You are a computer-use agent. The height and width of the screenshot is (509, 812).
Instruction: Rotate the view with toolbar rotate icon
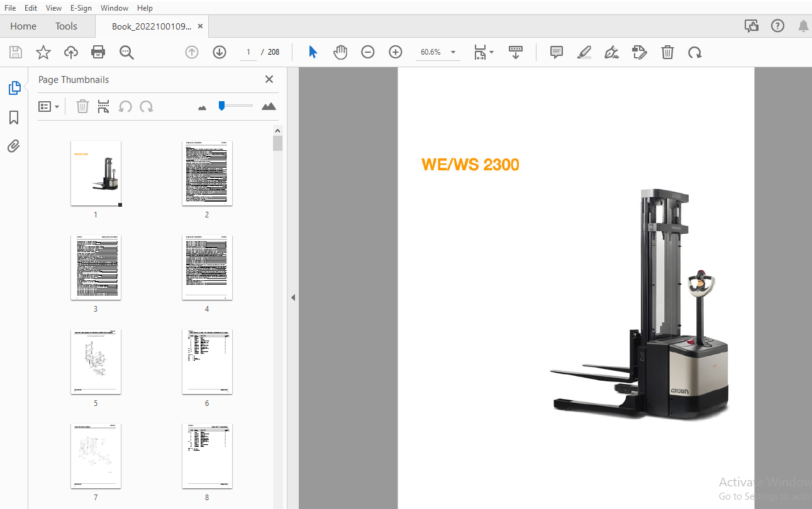pos(695,52)
